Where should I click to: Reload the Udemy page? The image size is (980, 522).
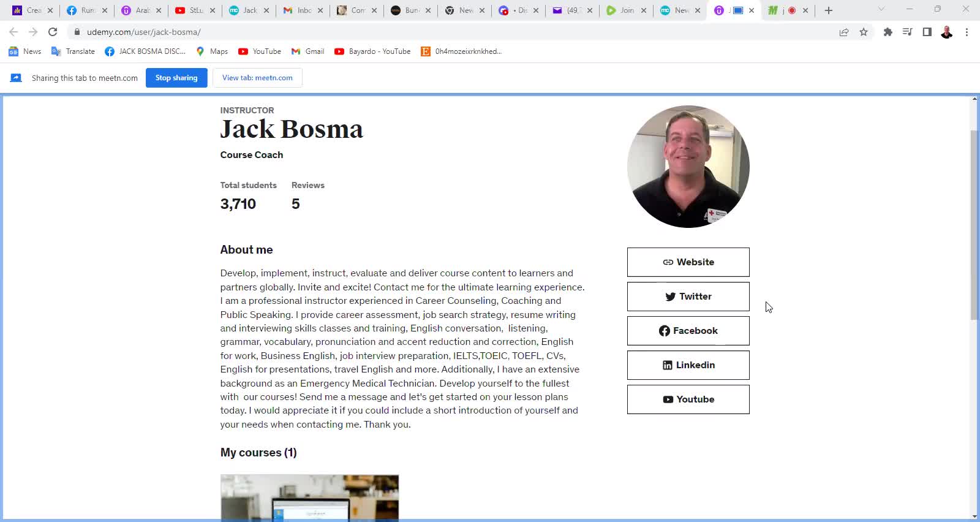pos(53,32)
